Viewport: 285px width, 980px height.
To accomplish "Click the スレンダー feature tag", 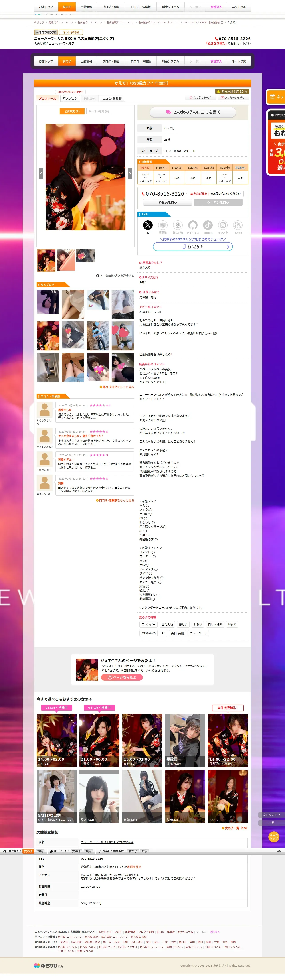I will (x=148, y=624).
